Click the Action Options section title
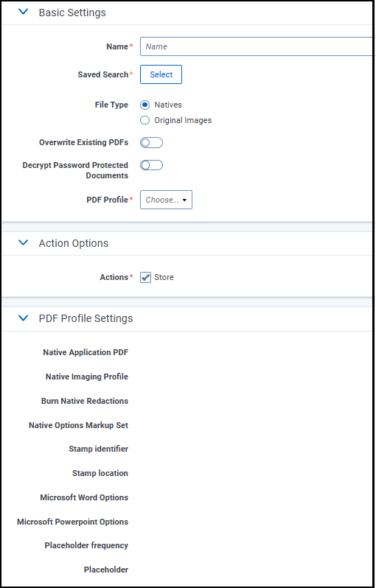The image size is (376, 588). (74, 243)
